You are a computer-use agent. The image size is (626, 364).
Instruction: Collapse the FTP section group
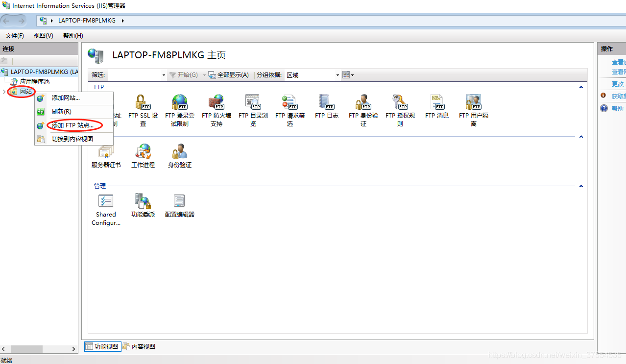point(581,87)
